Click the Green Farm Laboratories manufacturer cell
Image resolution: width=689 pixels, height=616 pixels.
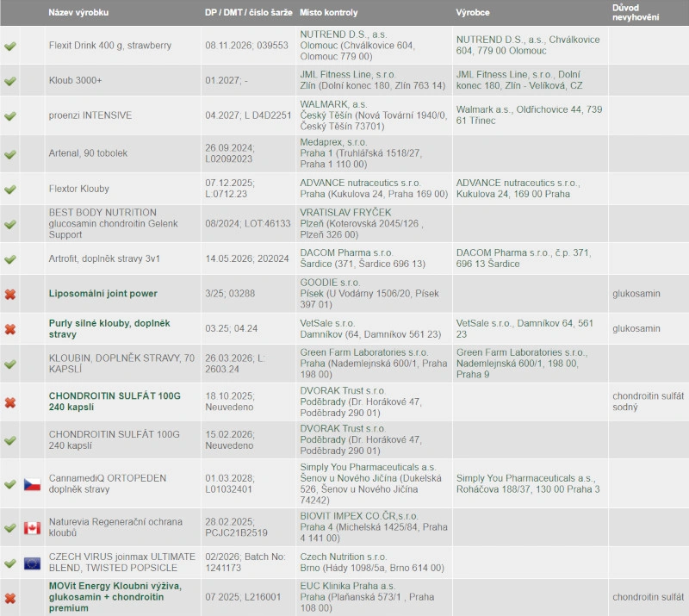click(522, 364)
